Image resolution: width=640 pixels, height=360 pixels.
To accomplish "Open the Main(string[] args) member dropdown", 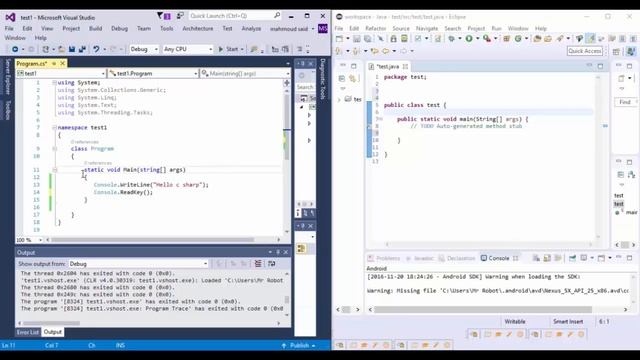I will click(246, 73).
